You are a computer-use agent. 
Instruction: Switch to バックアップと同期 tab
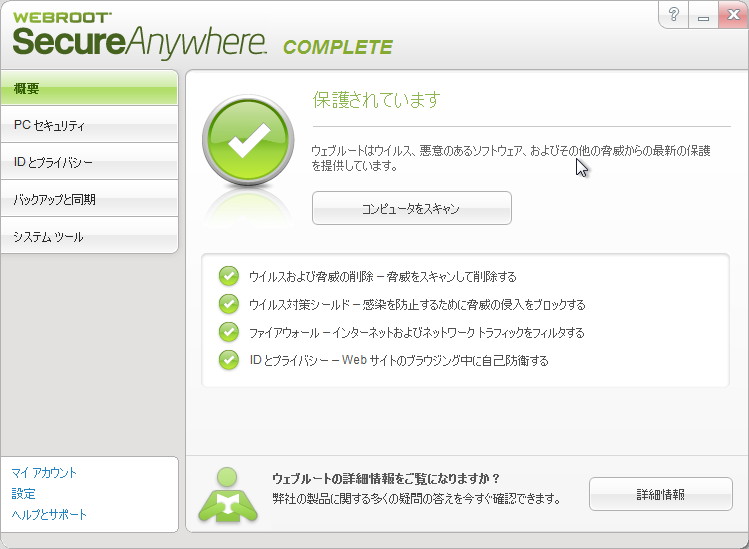pos(89,199)
